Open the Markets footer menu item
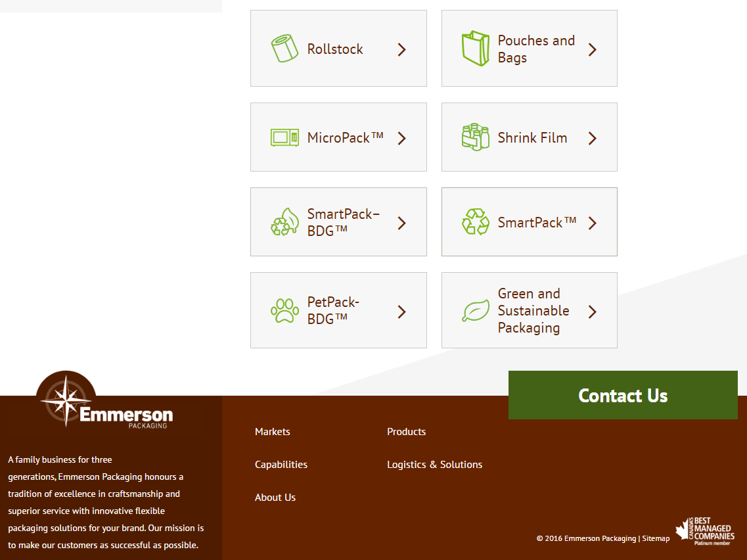 273,432
